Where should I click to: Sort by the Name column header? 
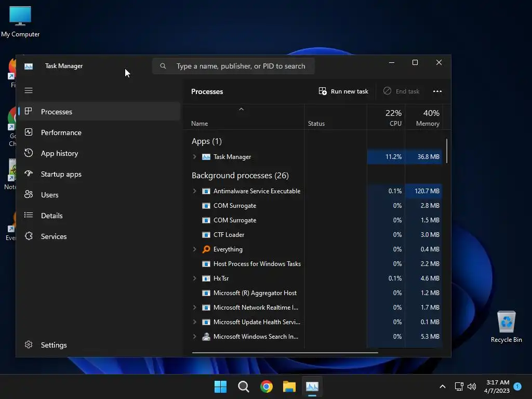tap(244, 117)
